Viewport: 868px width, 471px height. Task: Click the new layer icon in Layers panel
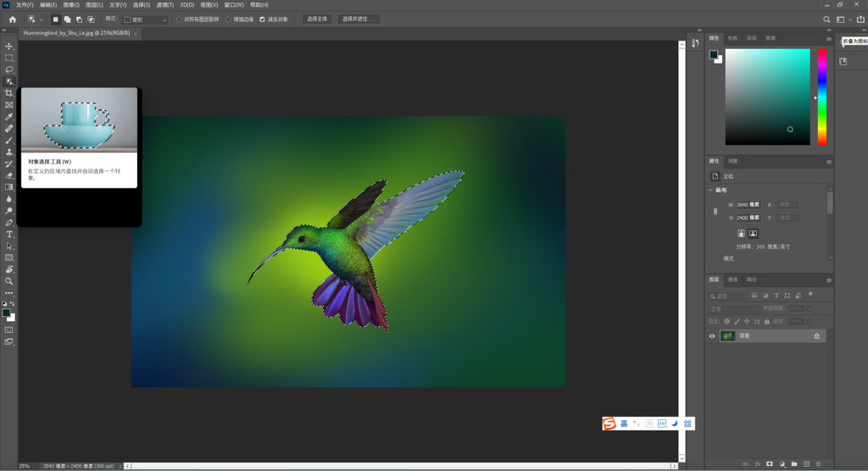pos(806,463)
